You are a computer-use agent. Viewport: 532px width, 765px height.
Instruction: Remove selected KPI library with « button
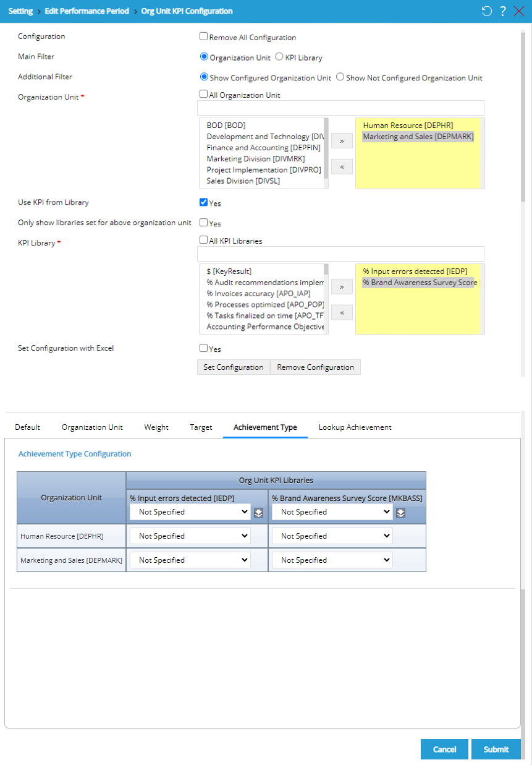[x=342, y=312]
